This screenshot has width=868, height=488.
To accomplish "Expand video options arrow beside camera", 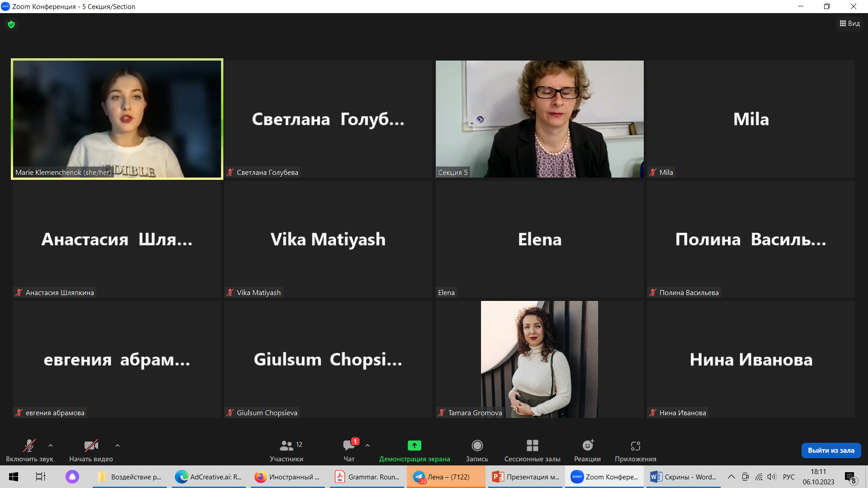I will click(118, 446).
